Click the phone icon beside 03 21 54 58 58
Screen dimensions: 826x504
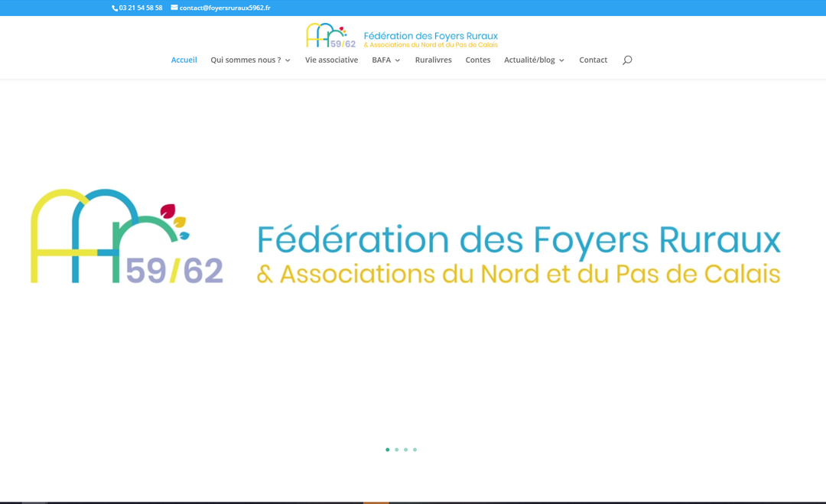tap(114, 8)
